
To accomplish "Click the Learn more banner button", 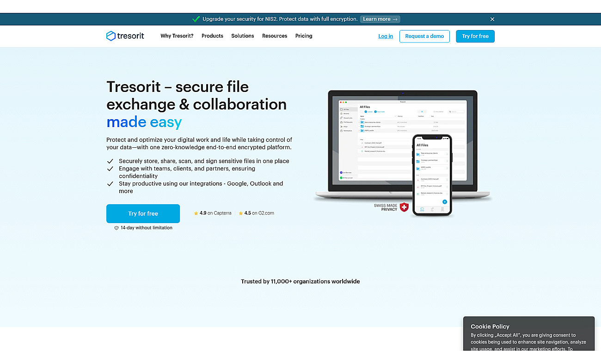I will [x=380, y=19].
